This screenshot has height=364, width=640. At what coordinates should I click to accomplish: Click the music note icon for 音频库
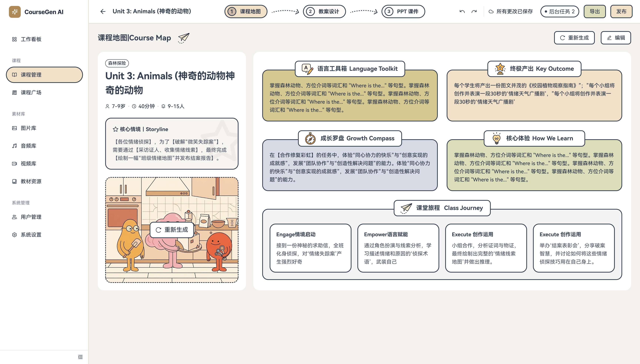14,146
